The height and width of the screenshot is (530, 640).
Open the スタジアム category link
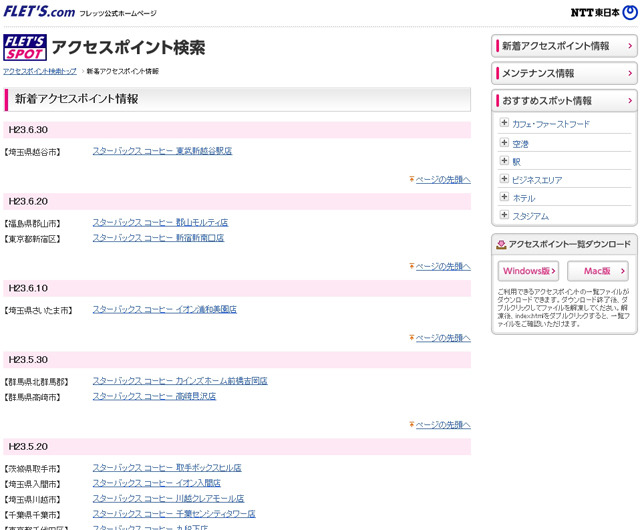point(531,216)
